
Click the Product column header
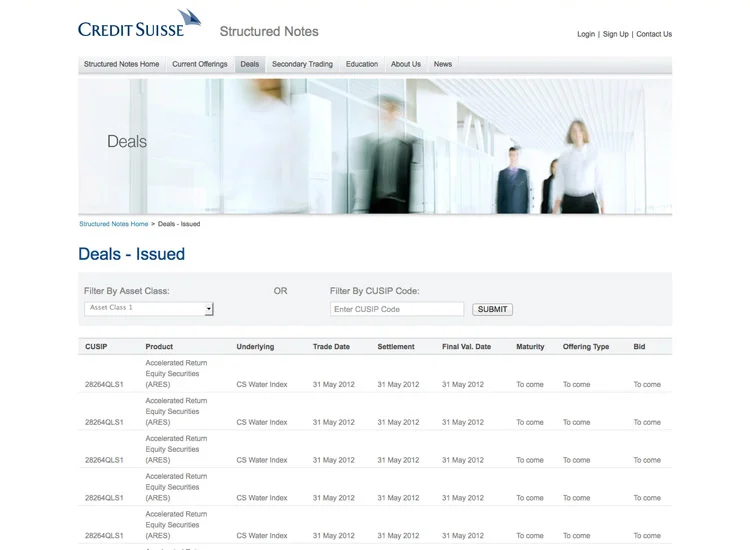pyautogui.click(x=159, y=347)
